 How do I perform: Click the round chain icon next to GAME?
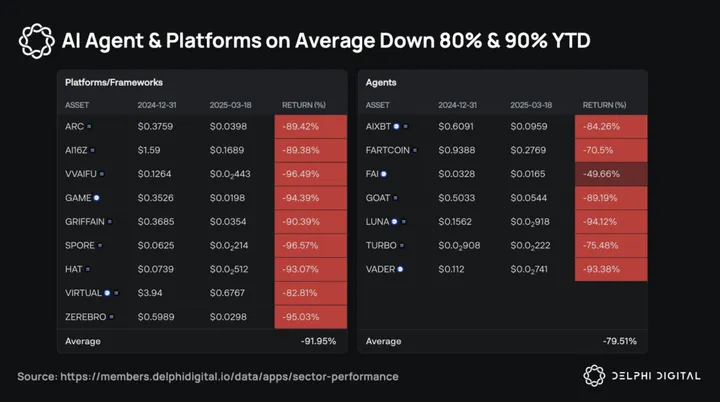96,198
